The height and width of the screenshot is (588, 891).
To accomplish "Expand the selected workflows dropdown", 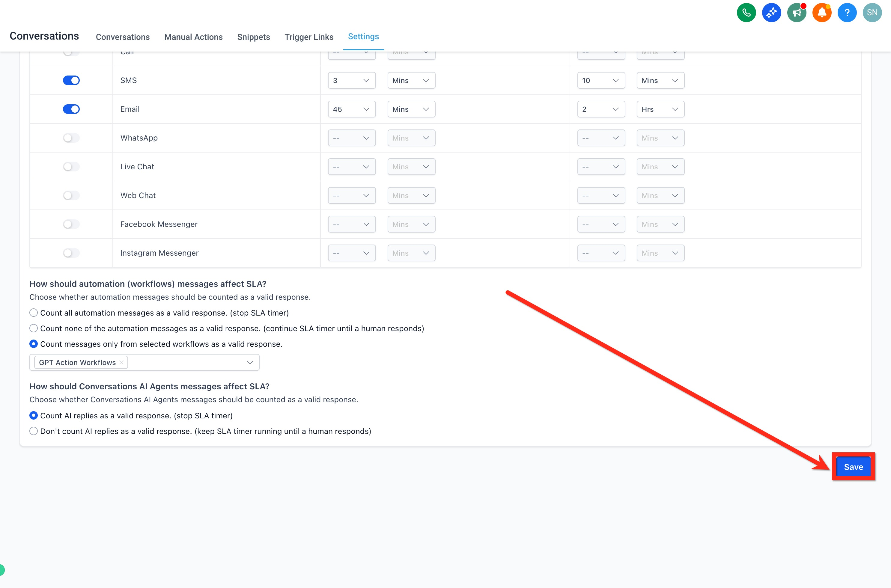I will pyautogui.click(x=250, y=362).
